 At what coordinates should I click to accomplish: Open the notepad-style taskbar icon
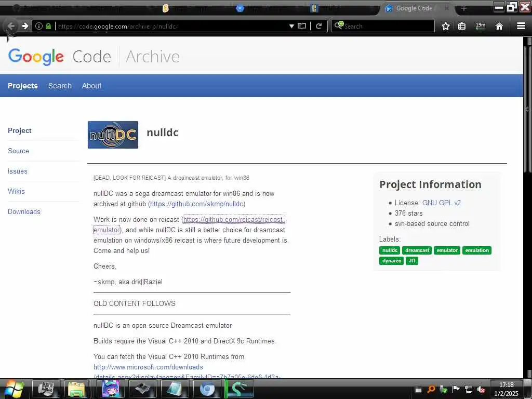175,389
